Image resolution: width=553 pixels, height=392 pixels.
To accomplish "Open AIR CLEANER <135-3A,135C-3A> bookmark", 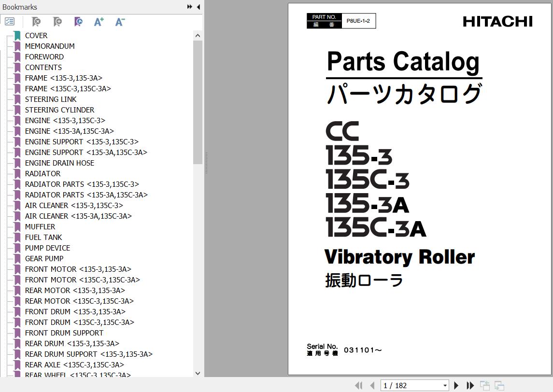I will click(x=78, y=216).
